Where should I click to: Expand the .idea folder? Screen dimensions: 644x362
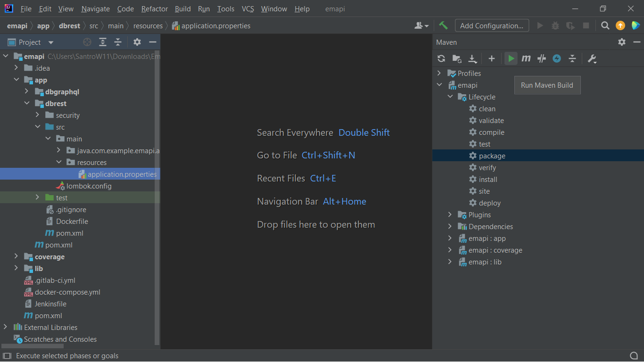(17, 68)
